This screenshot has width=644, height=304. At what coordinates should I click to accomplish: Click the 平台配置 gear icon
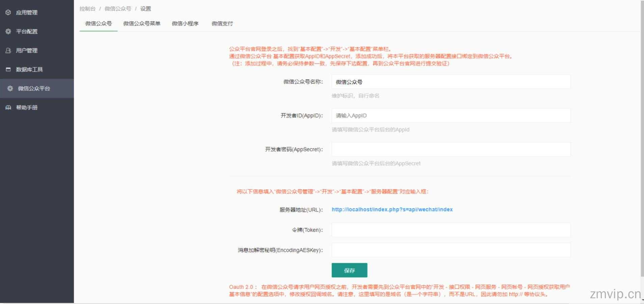coord(8,31)
